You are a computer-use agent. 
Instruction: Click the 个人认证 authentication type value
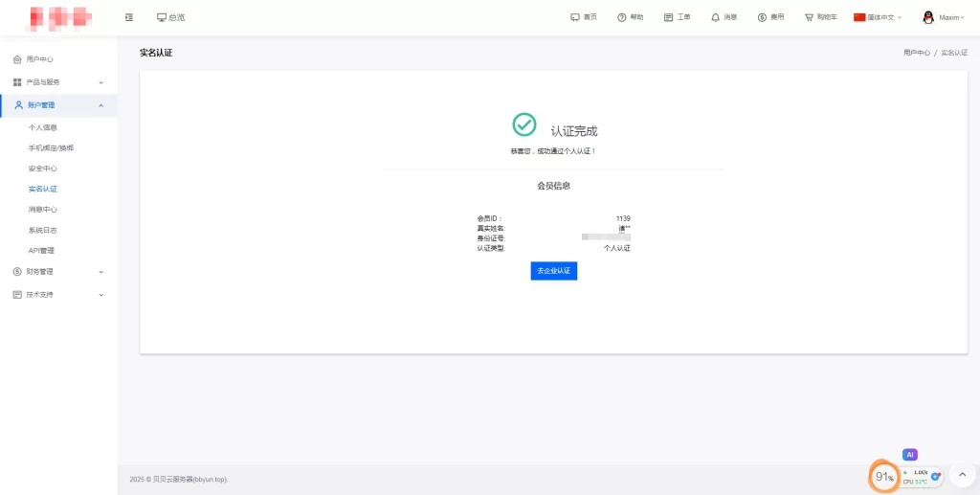coord(617,248)
